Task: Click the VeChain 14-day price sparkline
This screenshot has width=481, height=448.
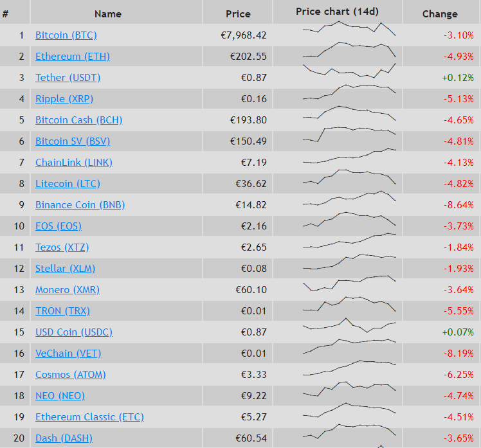Action: click(349, 346)
